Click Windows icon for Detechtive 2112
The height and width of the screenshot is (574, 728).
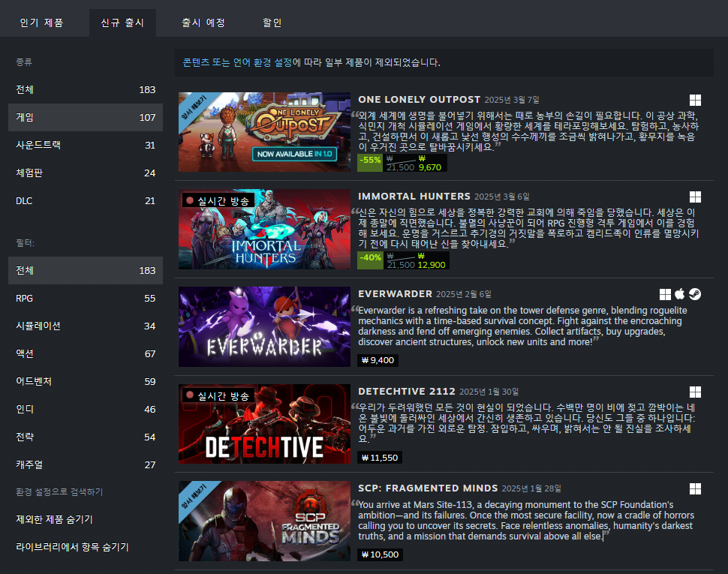coord(695,392)
